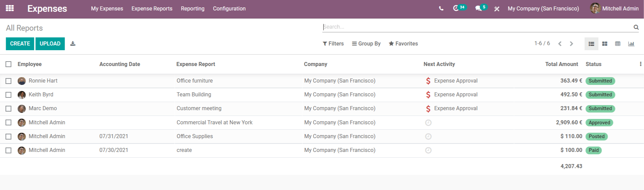Open the Favorites dropdown
Screen dimensions: 644x190
(403, 43)
